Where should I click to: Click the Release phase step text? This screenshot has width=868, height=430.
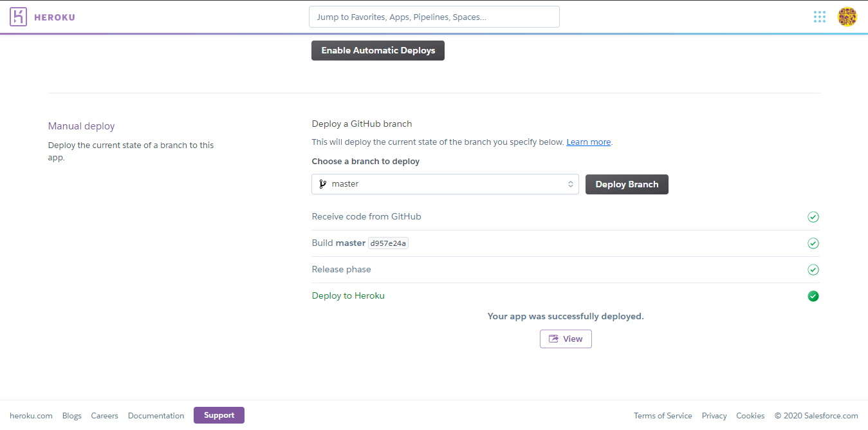[x=341, y=270]
